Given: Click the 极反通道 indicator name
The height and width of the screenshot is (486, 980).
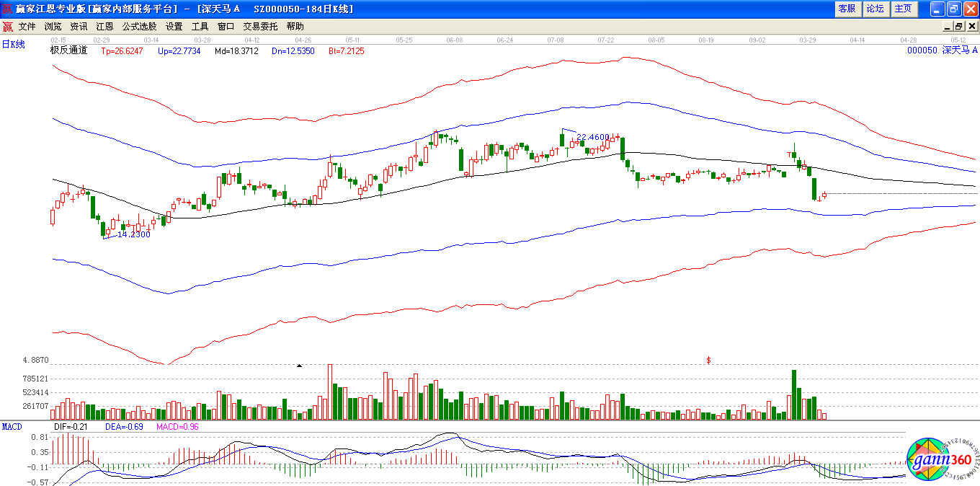Looking at the screenshot, I should click(x=68, y=50).
